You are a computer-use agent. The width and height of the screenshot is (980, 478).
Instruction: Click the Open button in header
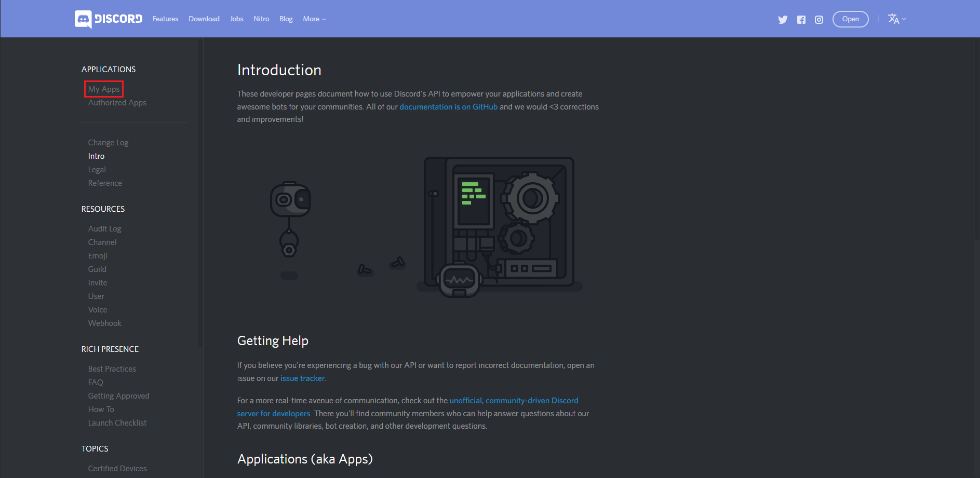click(851, 19)
